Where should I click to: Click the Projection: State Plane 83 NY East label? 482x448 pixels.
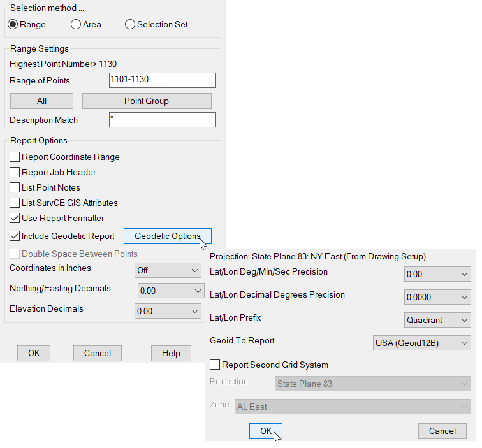pos(318,256)
